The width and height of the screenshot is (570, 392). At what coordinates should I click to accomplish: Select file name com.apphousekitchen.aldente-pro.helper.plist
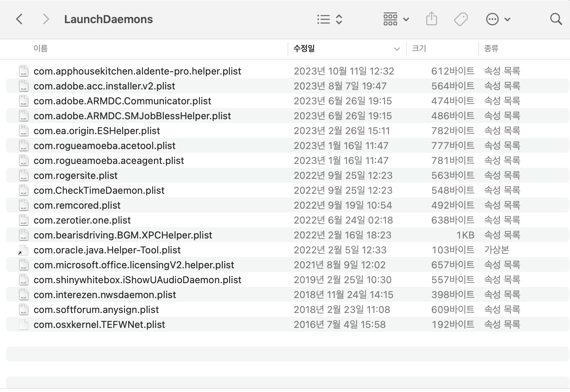pos(137,71)
